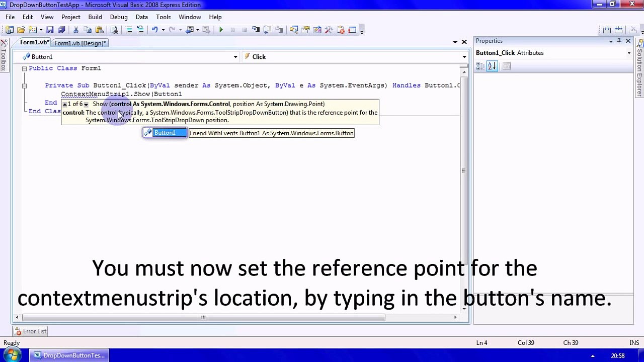
Task: Cut selection using the scissors icon
Action: point(76,30)
